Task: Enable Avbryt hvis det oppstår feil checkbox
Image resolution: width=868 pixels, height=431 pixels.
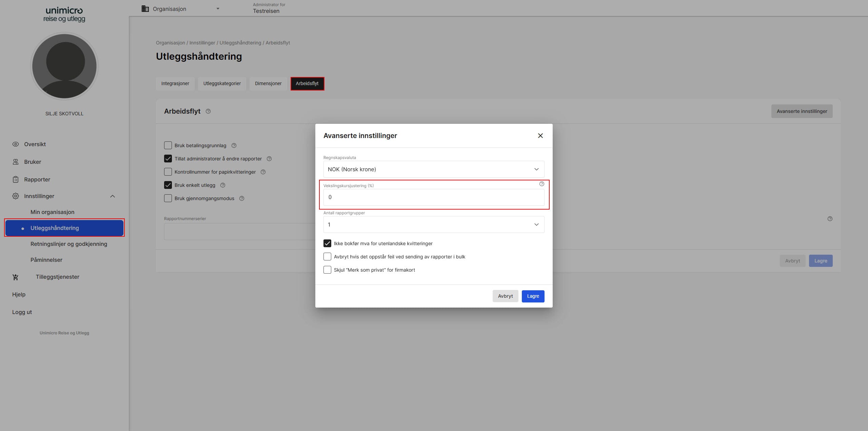Action: pyautogui.click(x=327, y=257)
